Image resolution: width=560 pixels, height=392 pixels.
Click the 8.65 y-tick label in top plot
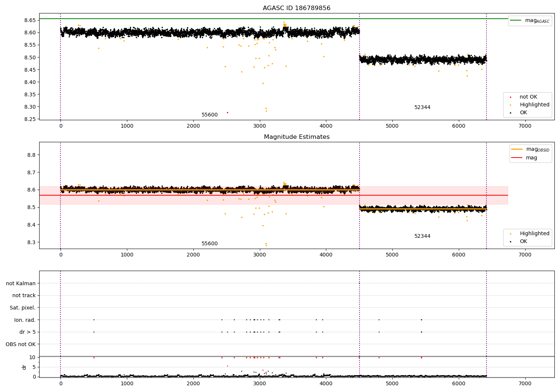coord(30,20)
